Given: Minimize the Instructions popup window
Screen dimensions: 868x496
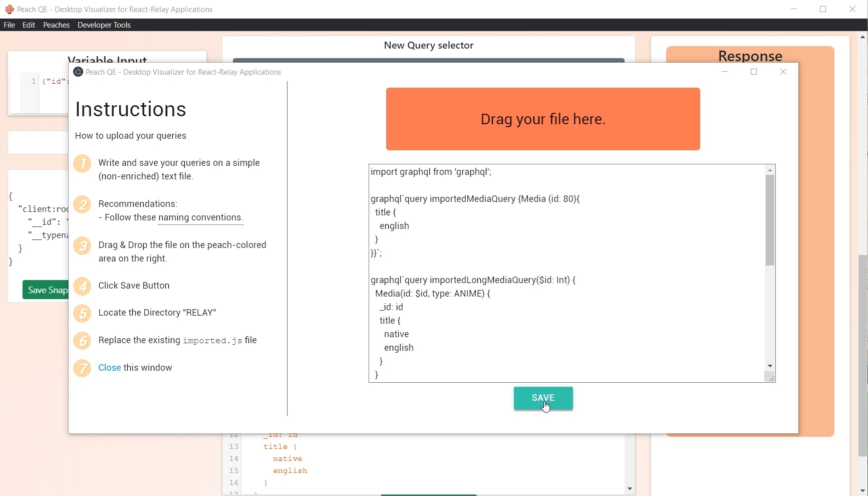Looking at the screenshot, I should [725, 72].
